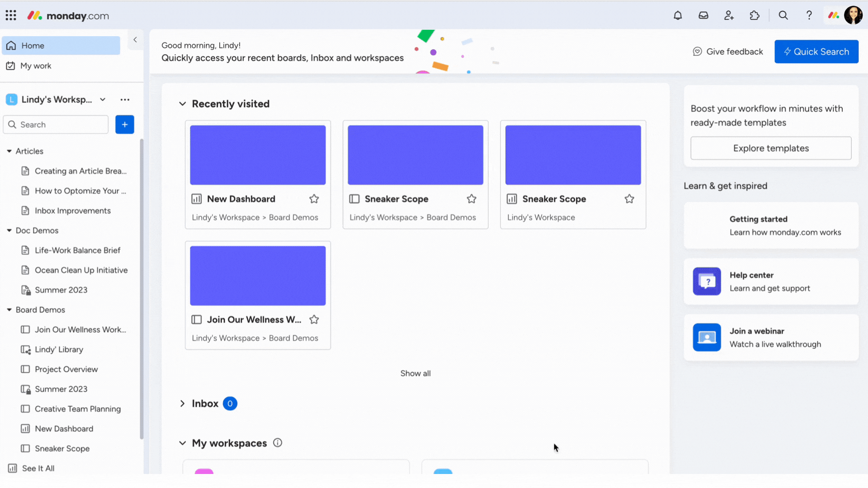Open Join a webinar card
This screenshot has width=868, height=488.
pos(771,338)
